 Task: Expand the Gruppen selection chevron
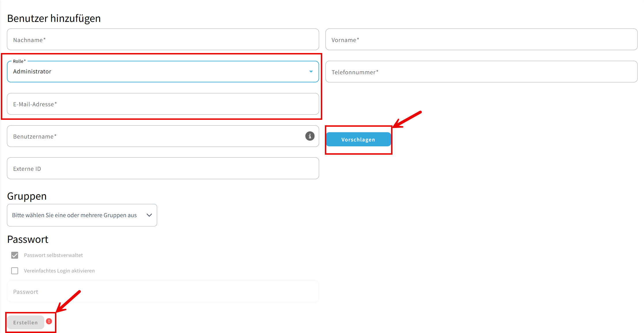149,215
